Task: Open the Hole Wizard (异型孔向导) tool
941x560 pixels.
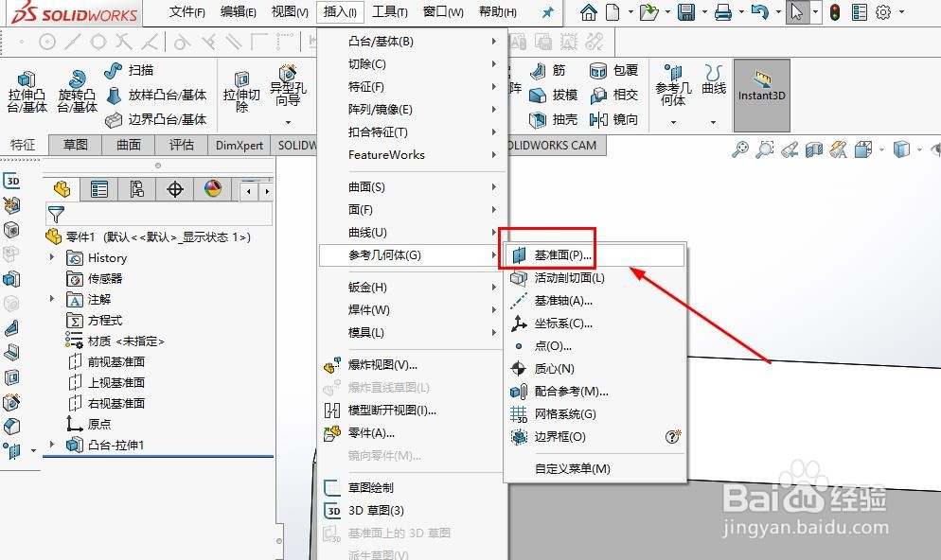Action: click(288, 86)
